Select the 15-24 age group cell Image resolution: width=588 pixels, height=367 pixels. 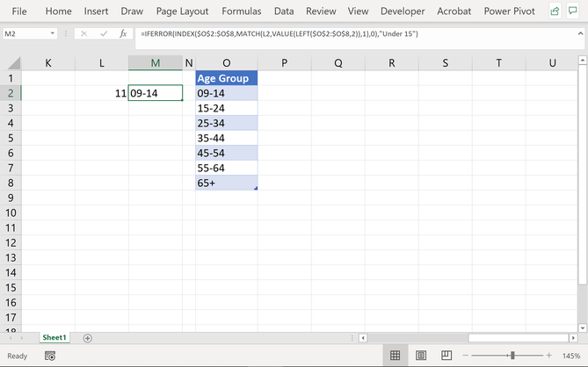227,108
